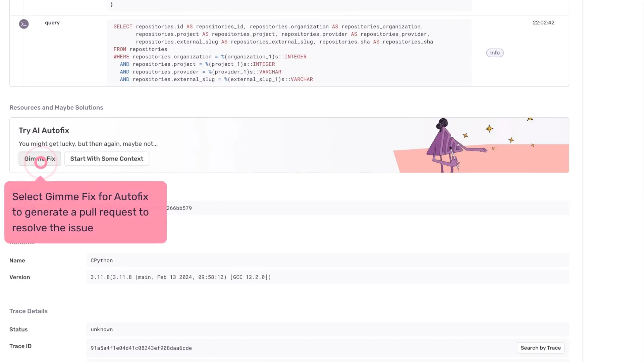This screenshot has height=362, width=644.
Task: Click the partially hidden hash ending 266bb579
Action: coord(179,208)
